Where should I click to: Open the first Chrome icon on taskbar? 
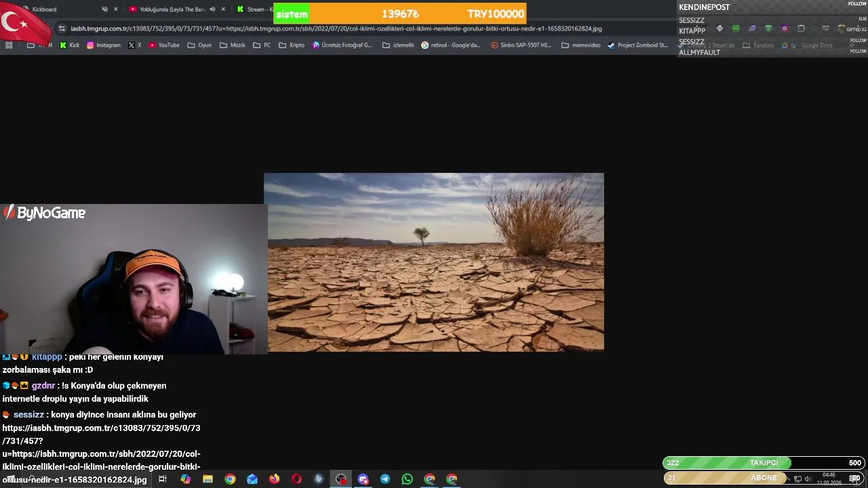230,479
